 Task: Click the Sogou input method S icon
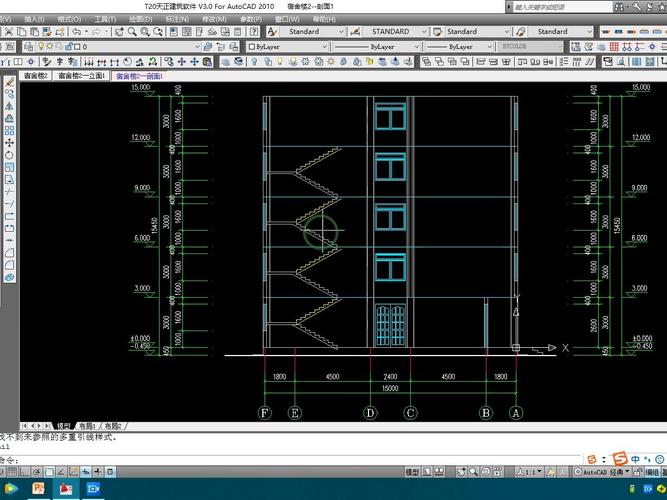coord(620,459)
